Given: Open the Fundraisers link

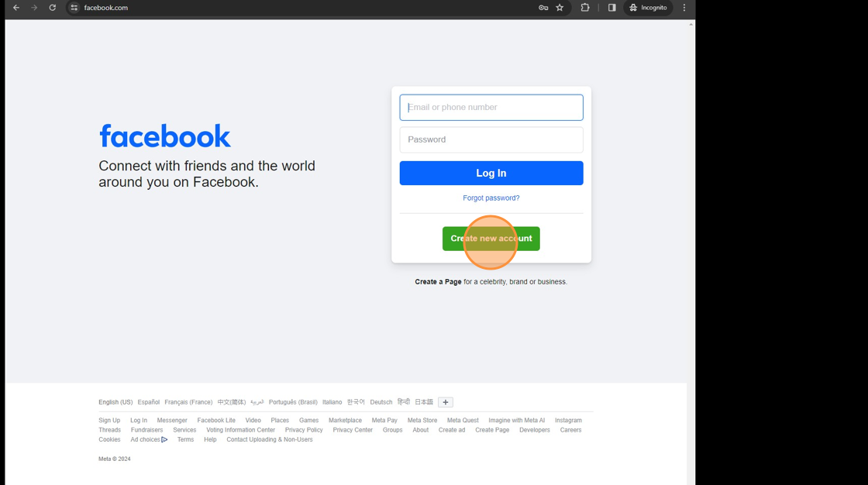Looking at the screenshot, I should pos(146,430).
